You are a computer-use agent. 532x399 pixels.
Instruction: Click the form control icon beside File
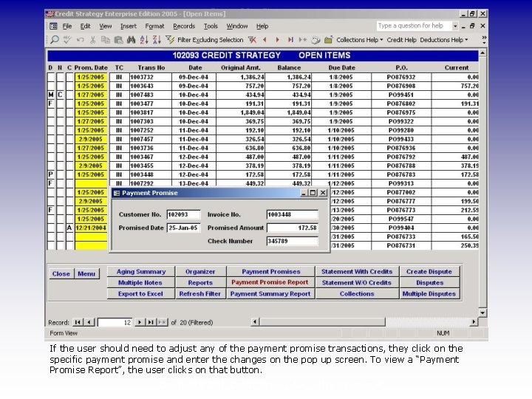[53, 26]
